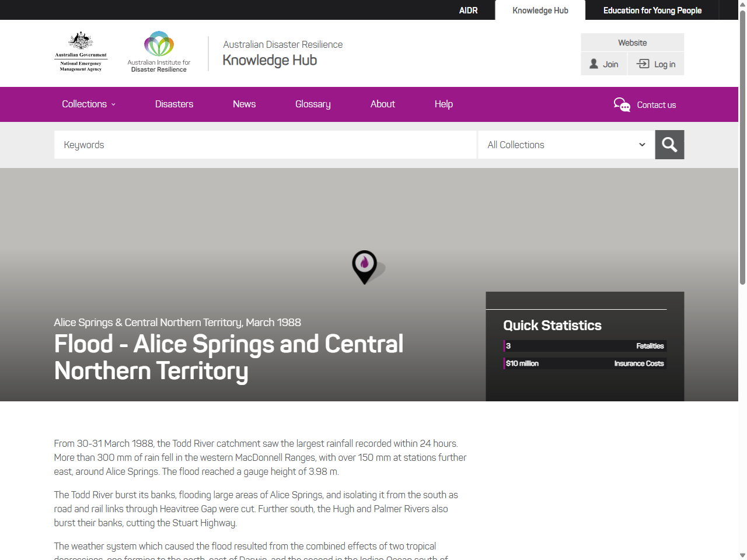This screenshot has width=747, height=560.
Task: Click the Australian Institute for Disaster Resilience logo
Action: (158, 51)
